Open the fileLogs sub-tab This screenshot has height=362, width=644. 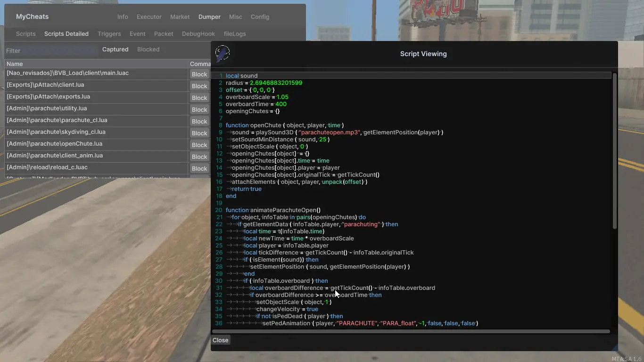click(234, 33)
